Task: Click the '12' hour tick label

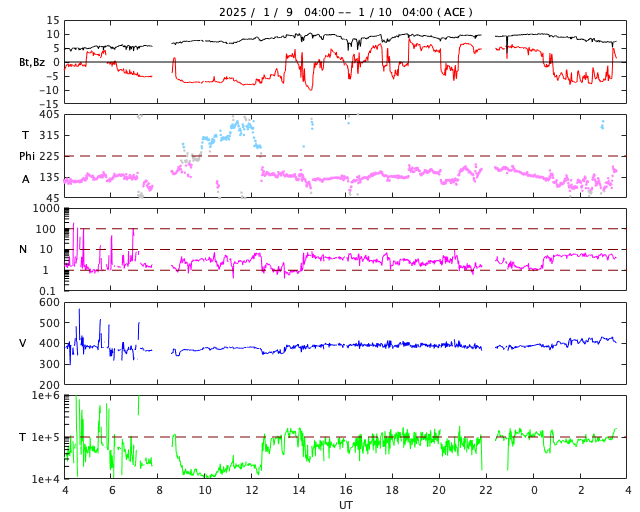Action: [x=252, y=490]
